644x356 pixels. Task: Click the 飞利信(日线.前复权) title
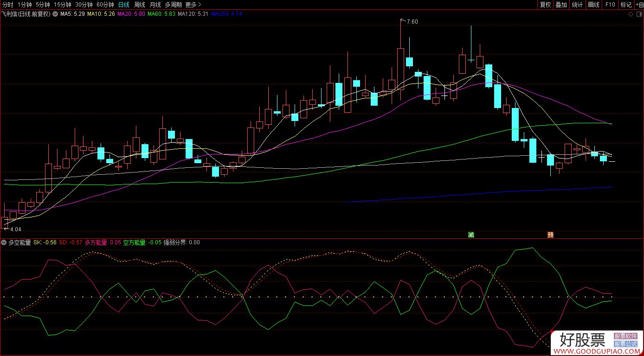[x=26, y=14]
